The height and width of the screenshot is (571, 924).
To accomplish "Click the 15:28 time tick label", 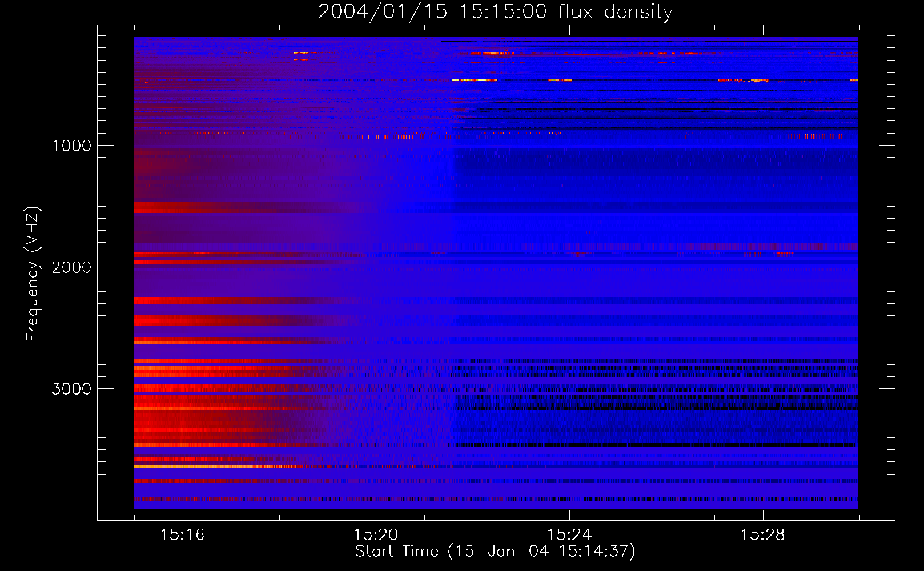I will (x=763, y=534).
